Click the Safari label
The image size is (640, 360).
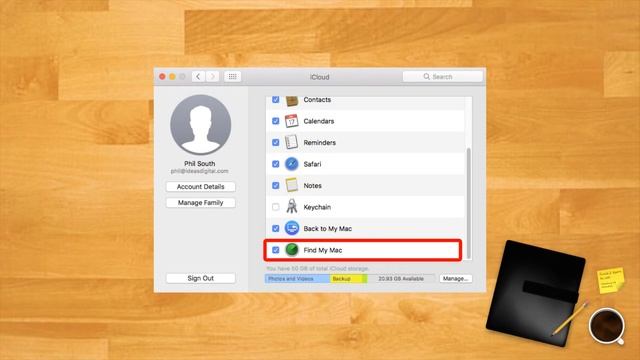[x=312, y=164]
